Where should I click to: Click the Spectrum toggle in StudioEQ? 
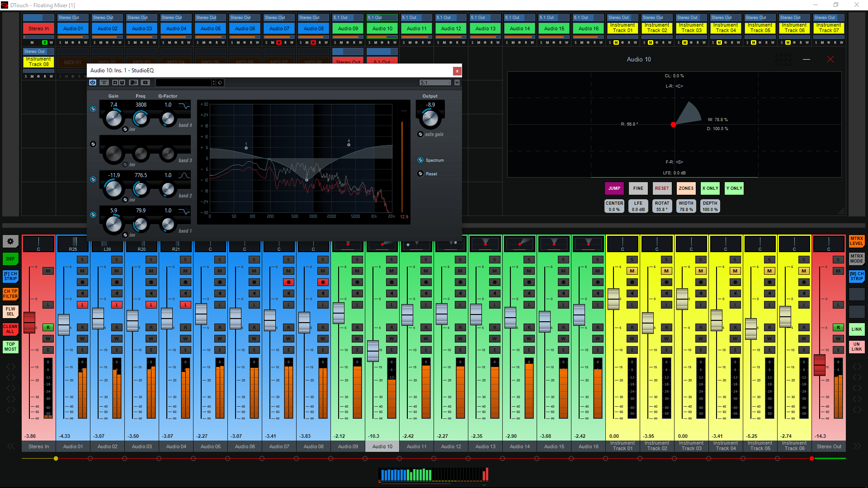[420, 160]
